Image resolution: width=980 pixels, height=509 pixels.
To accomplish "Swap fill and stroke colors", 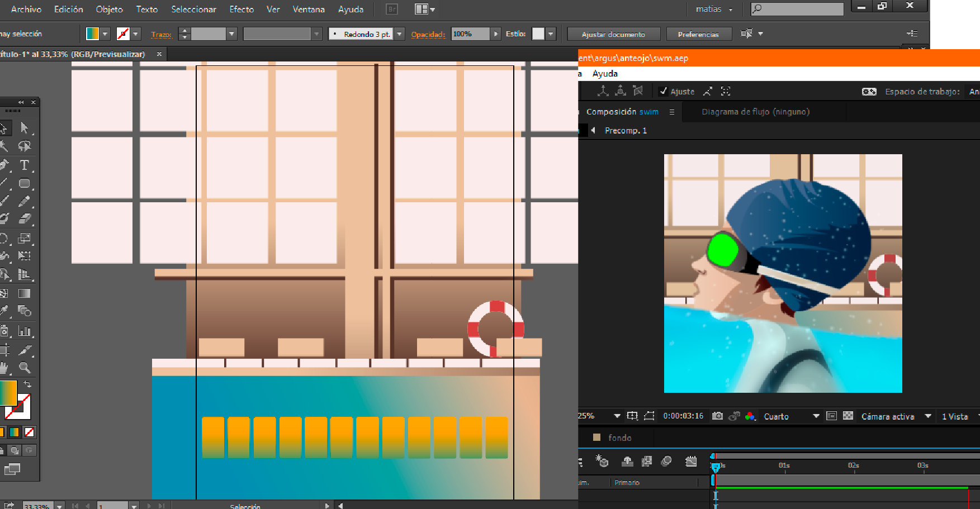I will point(27,384).
